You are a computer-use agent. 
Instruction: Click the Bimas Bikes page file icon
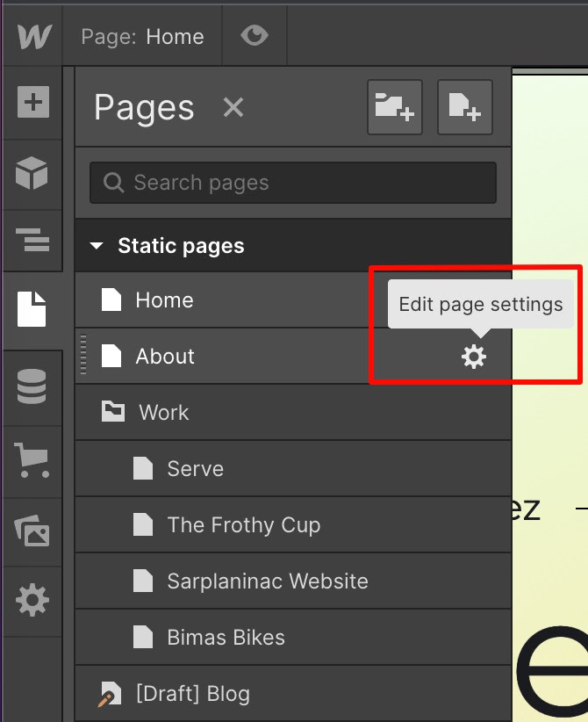point(143,637)
